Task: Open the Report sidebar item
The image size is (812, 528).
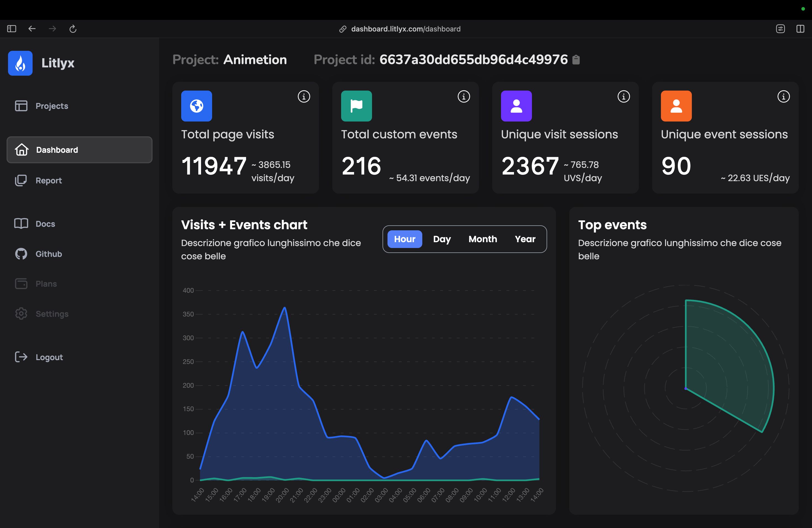Action: (48, 180)
